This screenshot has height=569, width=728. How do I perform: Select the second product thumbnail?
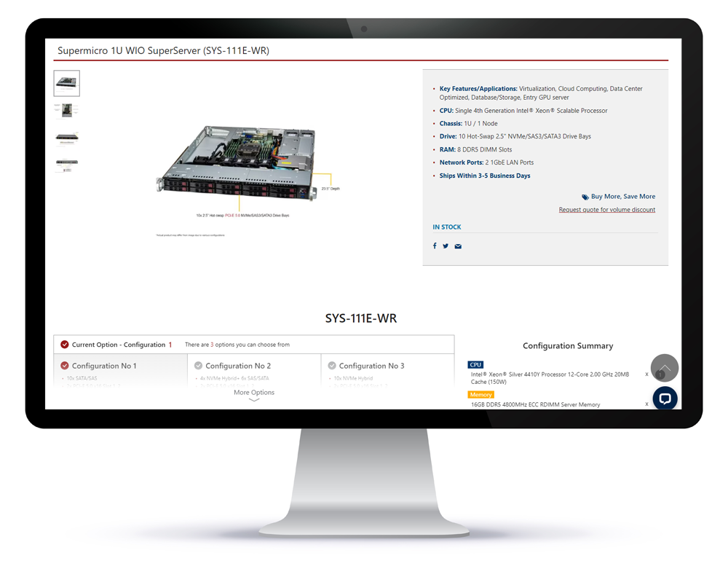click(x=66, y=110)
